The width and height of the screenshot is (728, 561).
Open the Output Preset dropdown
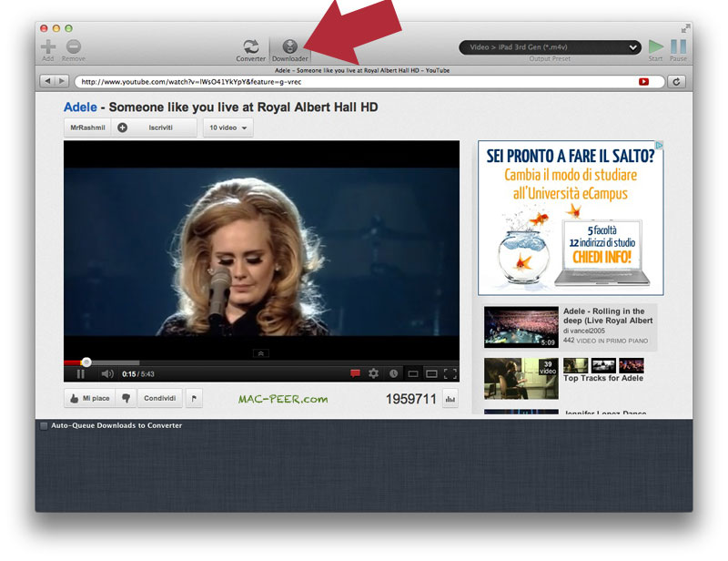[x=550, y=47]
